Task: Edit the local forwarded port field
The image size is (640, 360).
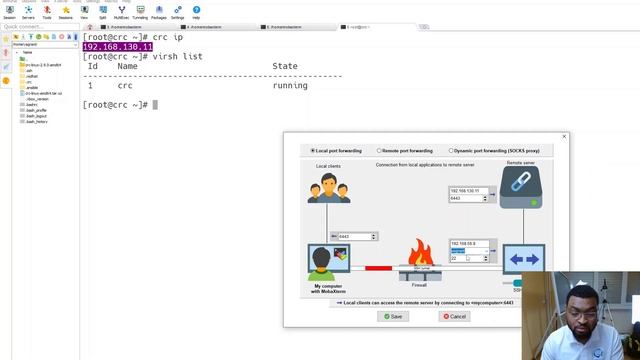Action: 354,237
